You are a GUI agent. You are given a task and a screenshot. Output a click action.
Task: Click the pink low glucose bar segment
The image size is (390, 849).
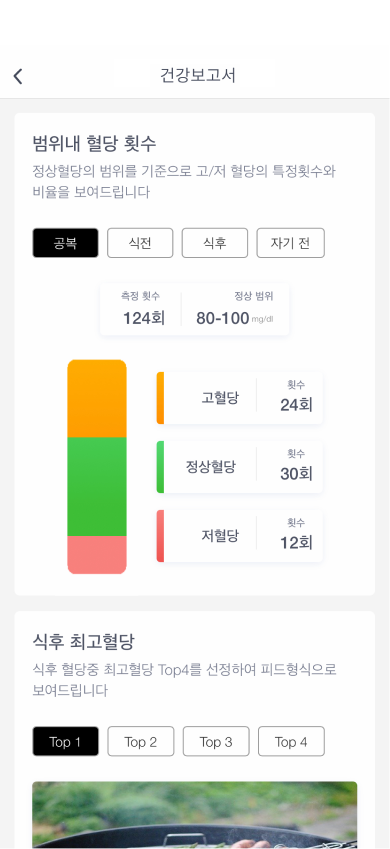(x=97, y=555)
